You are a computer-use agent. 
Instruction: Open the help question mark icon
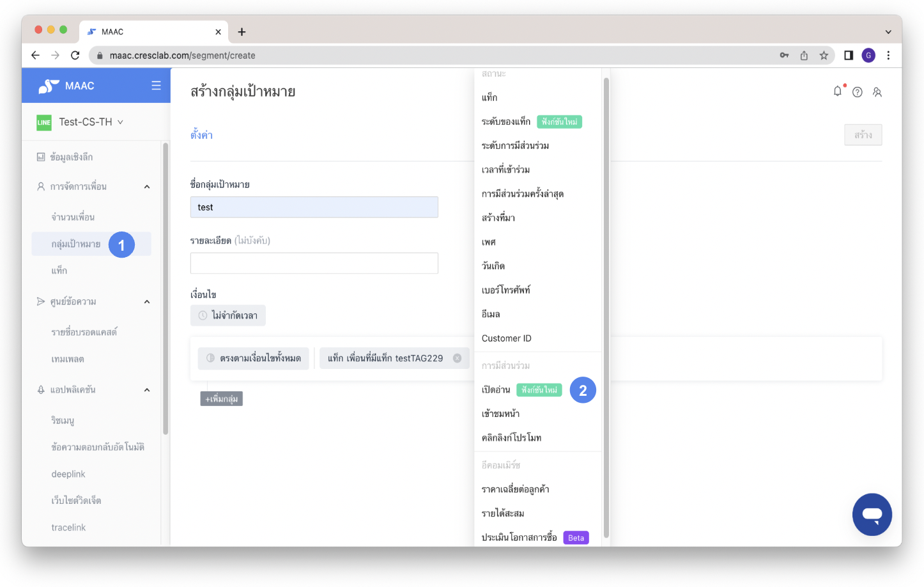858,92
